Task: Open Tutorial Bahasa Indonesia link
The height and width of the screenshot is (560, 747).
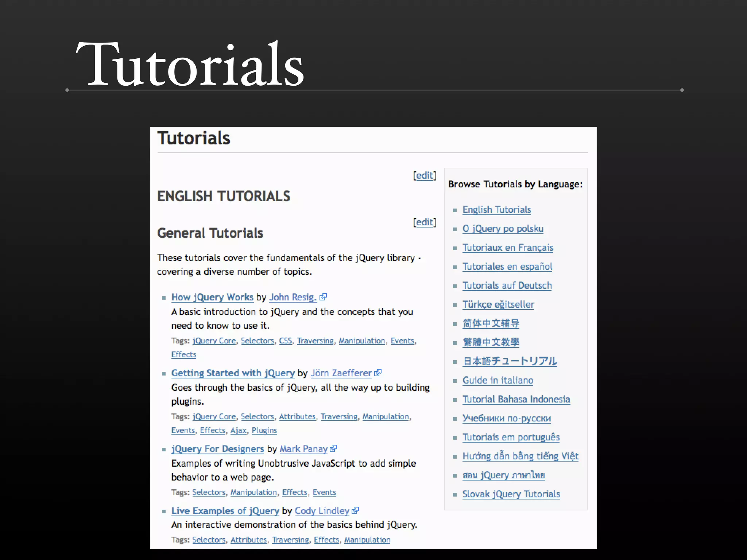Action: click(x=516, y=400)
